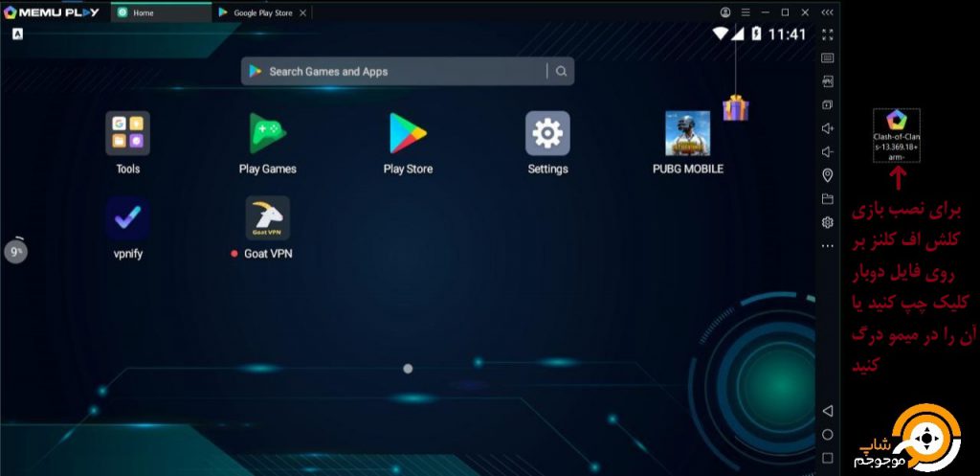Click the home screen page indicator dot
The image size is (980, 476).
[408, 369]
